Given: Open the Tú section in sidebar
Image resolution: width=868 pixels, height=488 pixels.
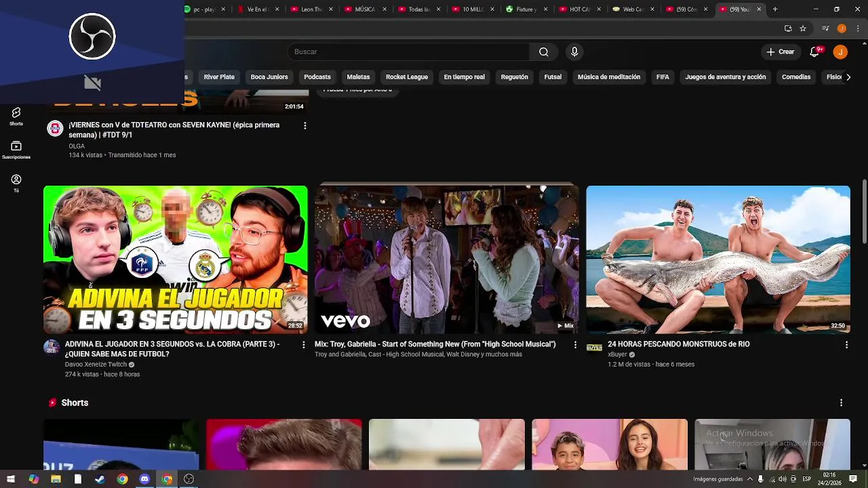Looking at the screenshot, I should [16, 183].
